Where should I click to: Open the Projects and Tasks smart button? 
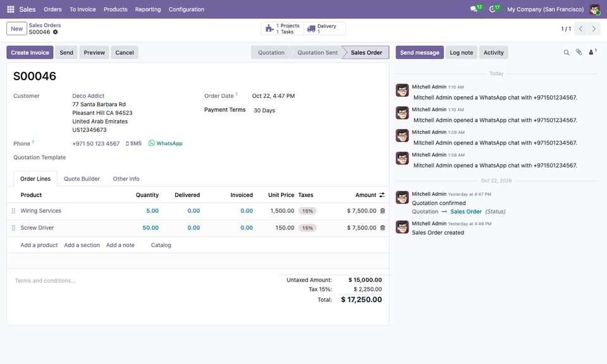pos(283,28)
